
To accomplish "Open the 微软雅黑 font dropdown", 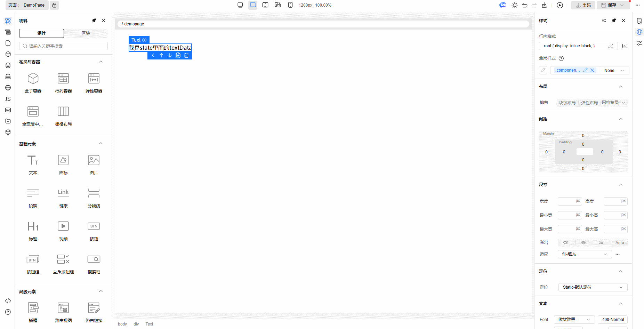I will [x=574, y=320].
